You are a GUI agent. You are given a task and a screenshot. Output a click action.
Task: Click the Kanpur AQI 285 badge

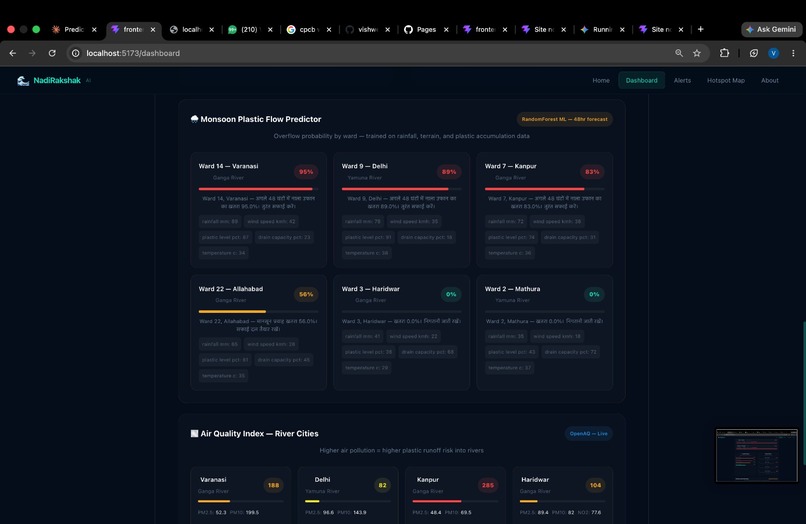488,485
